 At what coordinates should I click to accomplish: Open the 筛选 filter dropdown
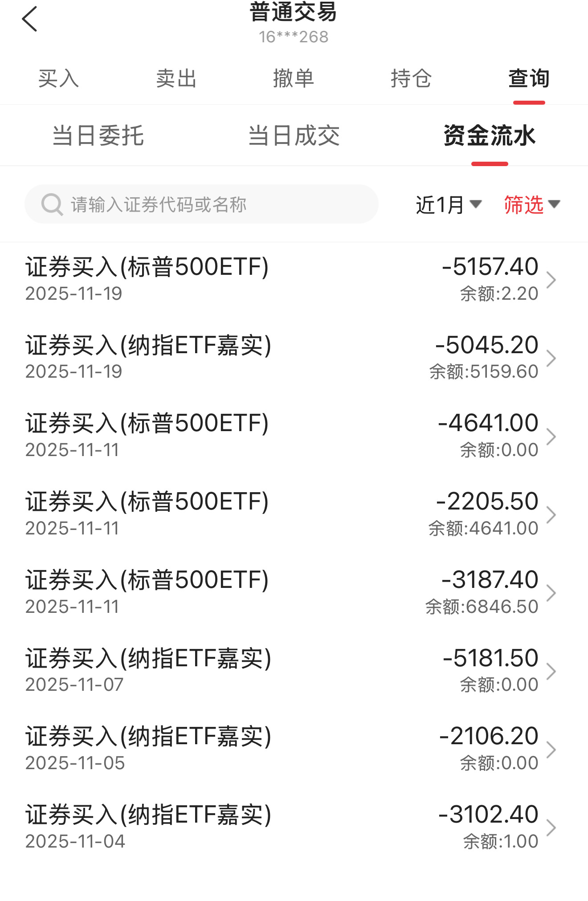coord(532,204)
